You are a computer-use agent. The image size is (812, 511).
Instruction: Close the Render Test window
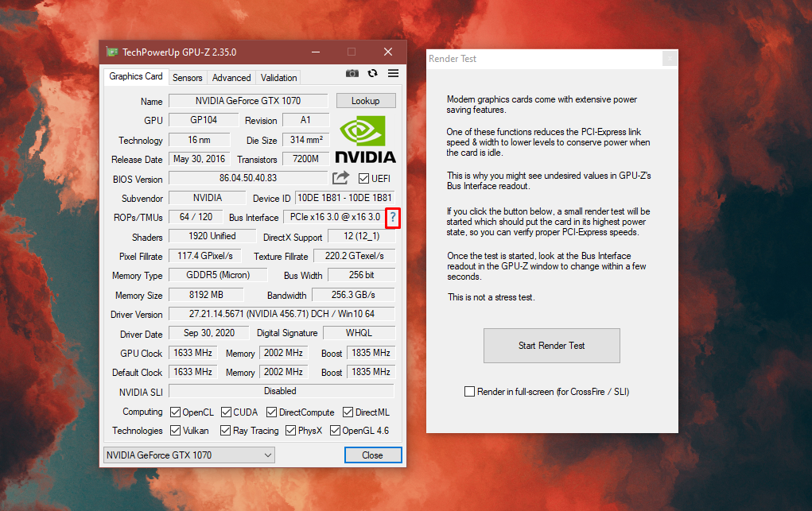pyautogui.click(x=670, y=59)
